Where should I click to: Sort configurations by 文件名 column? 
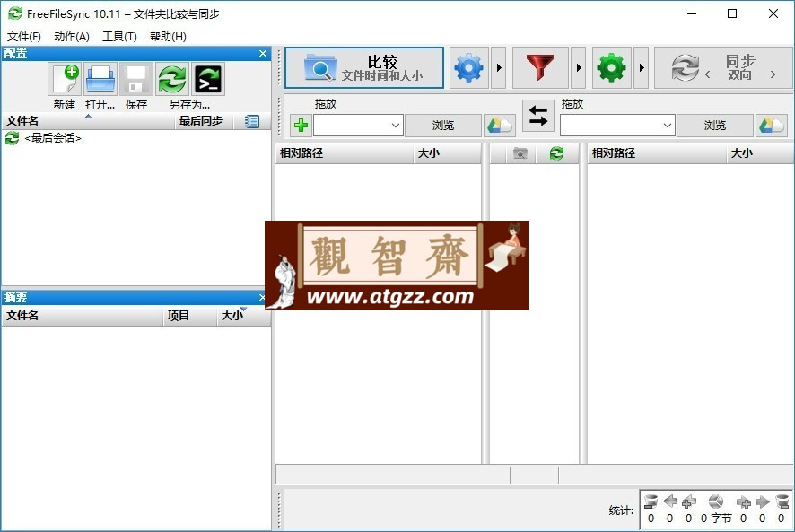(88, 121)
